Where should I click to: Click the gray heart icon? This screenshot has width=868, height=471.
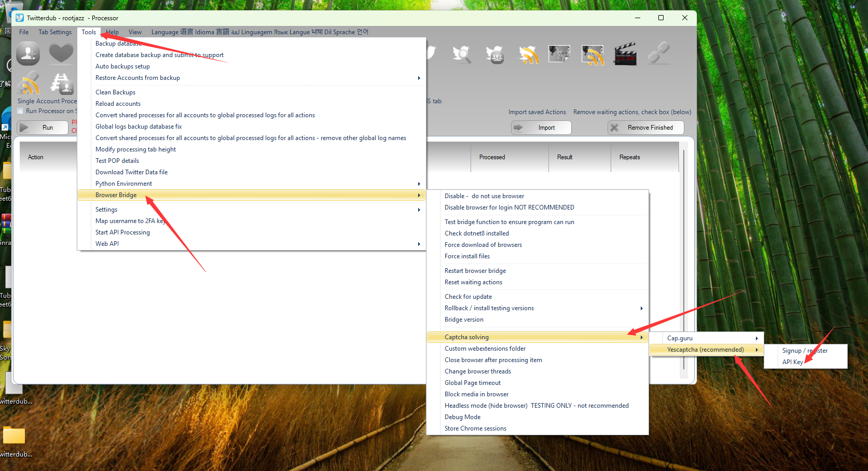(61, 53)
